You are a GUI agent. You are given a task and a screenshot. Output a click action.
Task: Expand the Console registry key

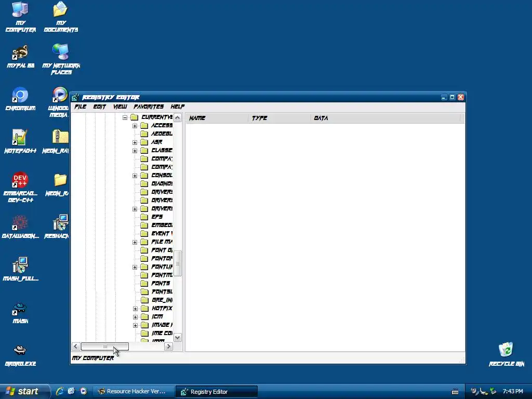click(x=135, y=176)
